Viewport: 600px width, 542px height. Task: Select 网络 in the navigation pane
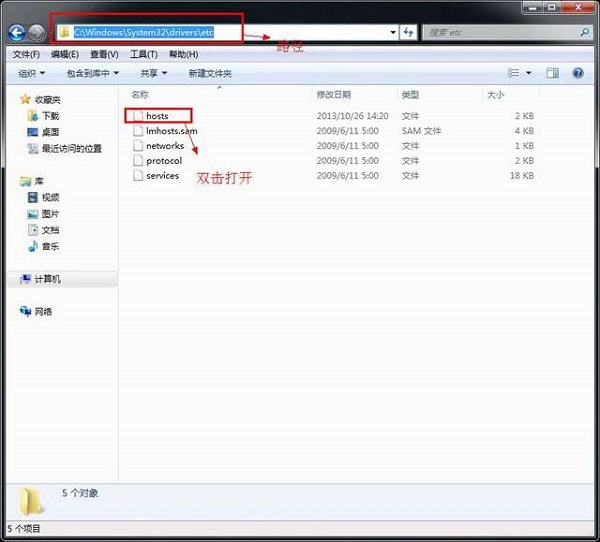click(43, 312)
